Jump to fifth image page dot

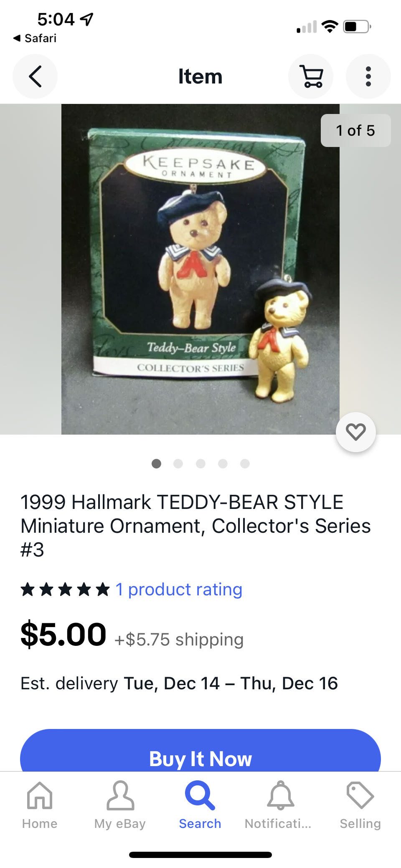point(245,463)
